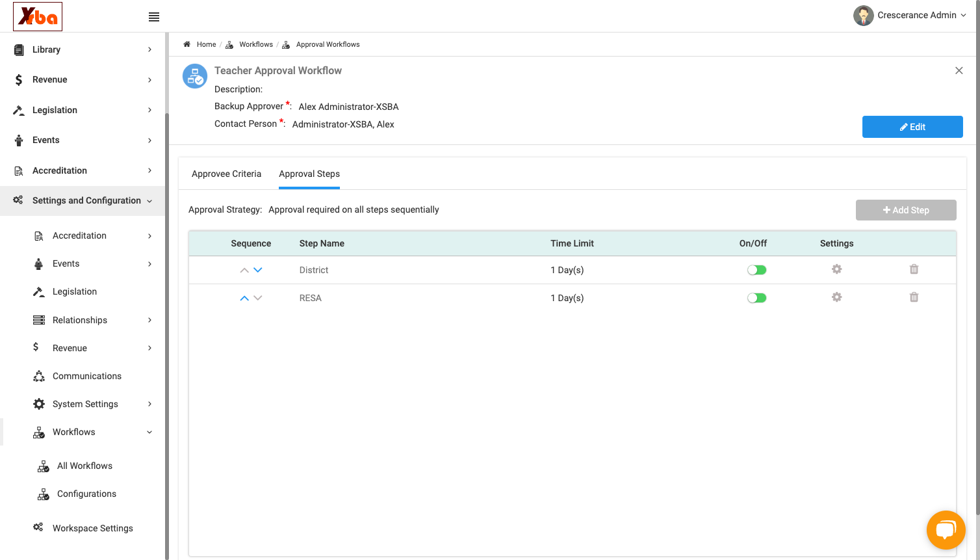Toggle the District step on/off switch
This screenshot has width=980, height=560.
757,270
